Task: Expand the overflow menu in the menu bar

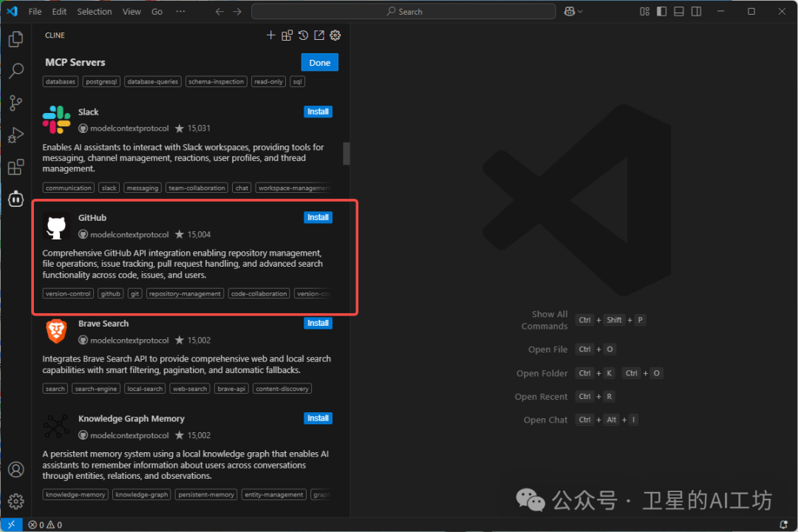Action: point(180,11)
